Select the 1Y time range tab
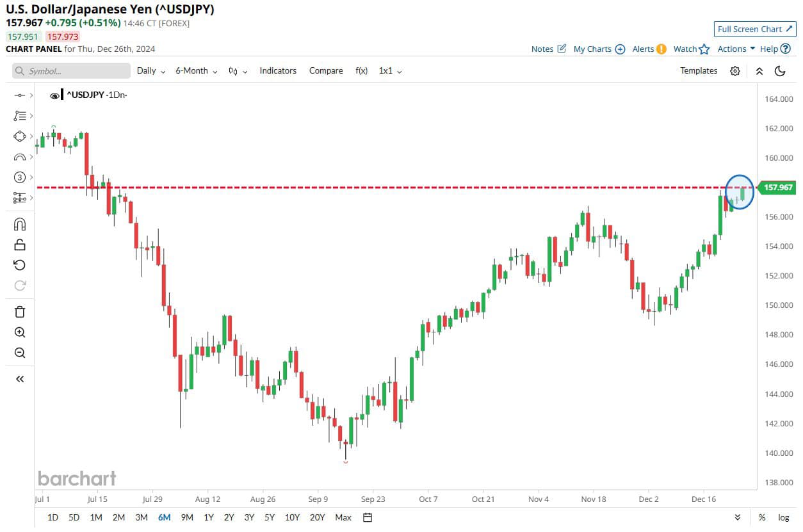 (x=209, y=517)
